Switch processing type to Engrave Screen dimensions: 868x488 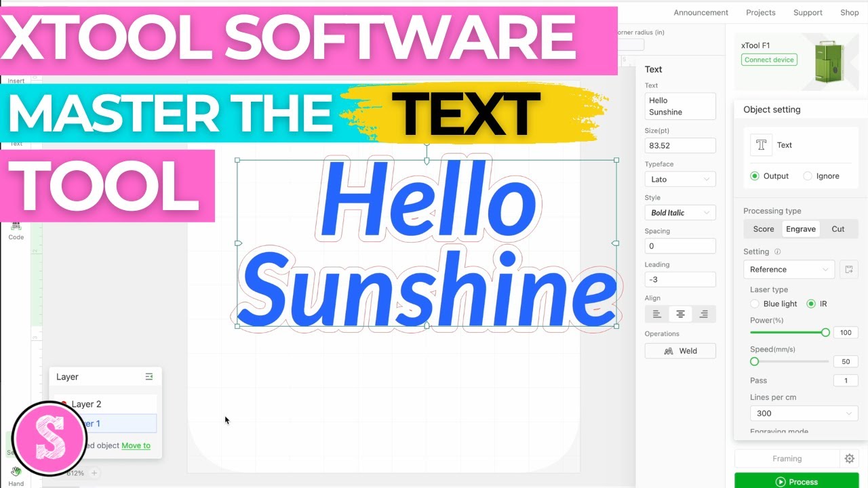tap(801, 229)
